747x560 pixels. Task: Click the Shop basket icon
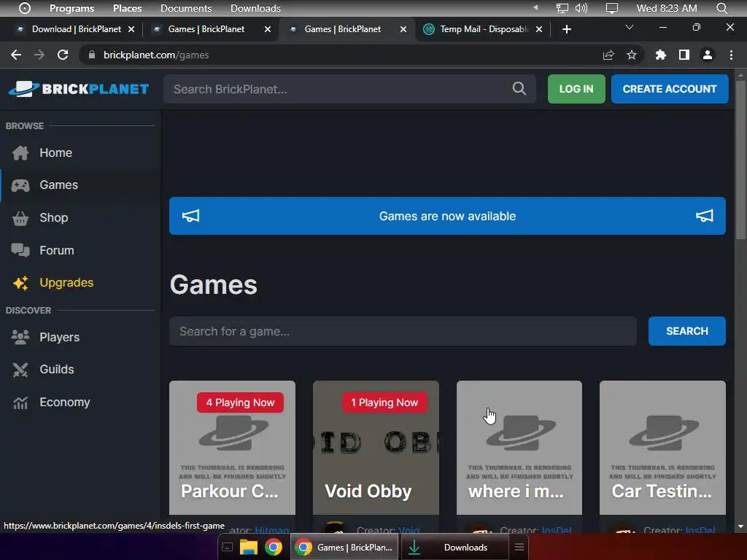pos(20,218)
